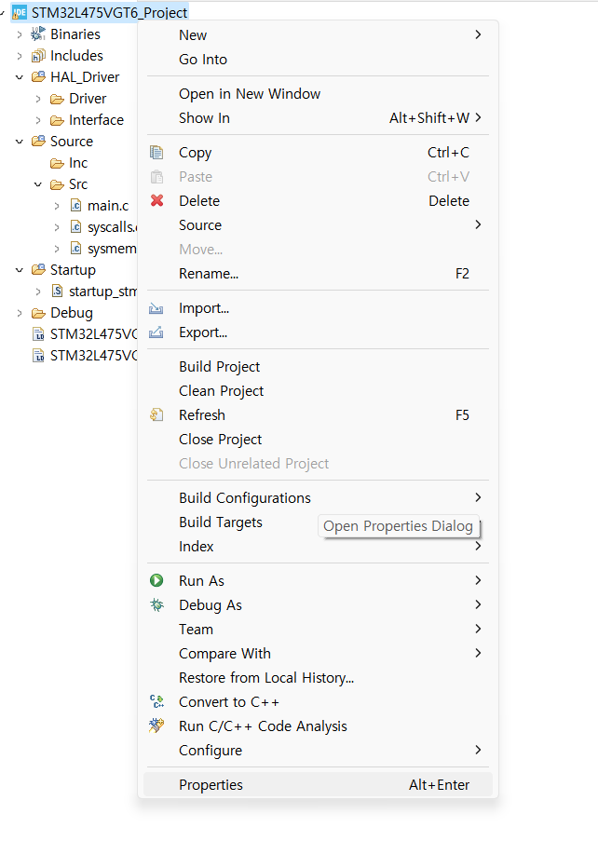Click the syscalls C file icon

point(76,227)
